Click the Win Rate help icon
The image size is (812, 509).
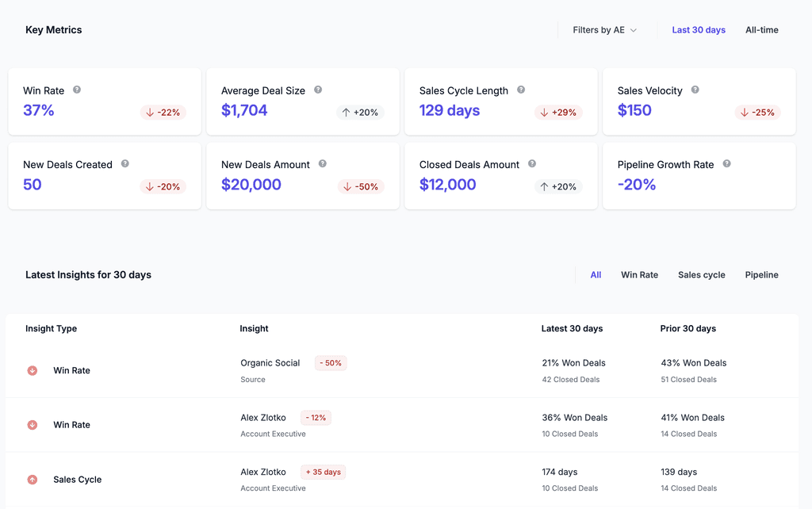(77, 90)
